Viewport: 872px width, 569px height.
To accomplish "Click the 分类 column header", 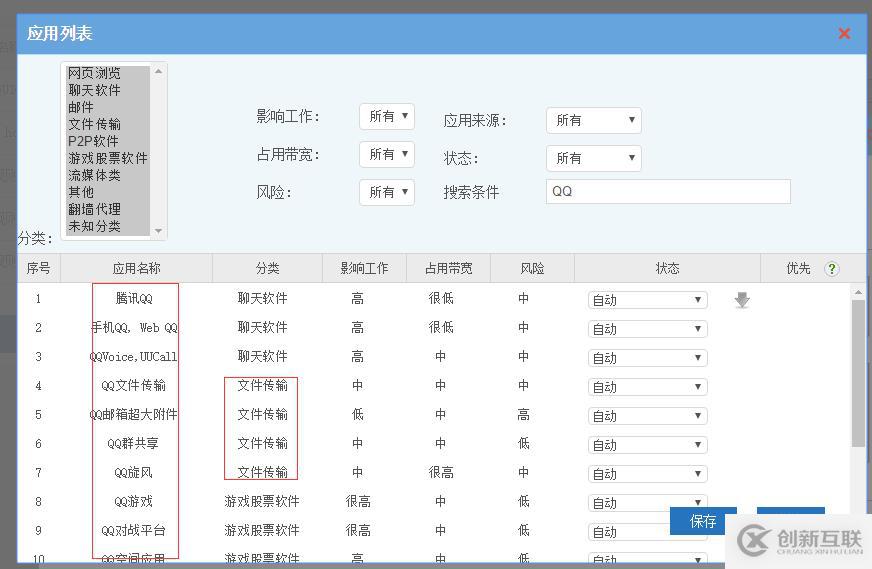I will coord(267,268).
